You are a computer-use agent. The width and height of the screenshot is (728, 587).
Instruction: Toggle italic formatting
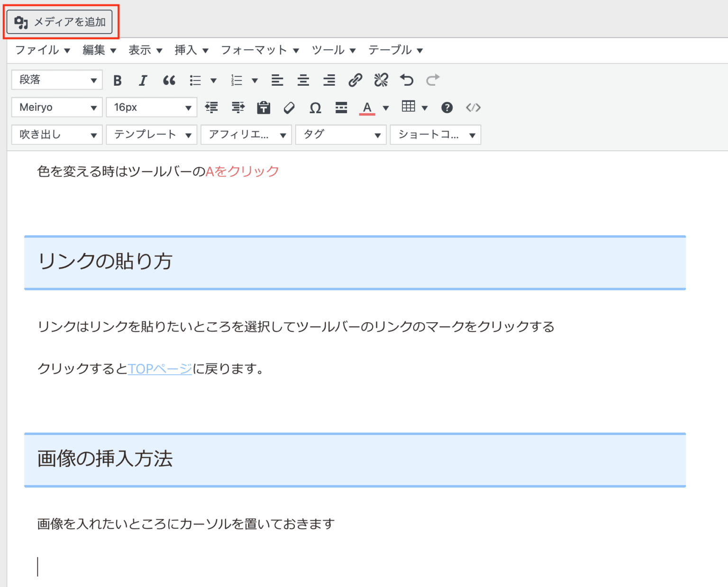(143, 80)
